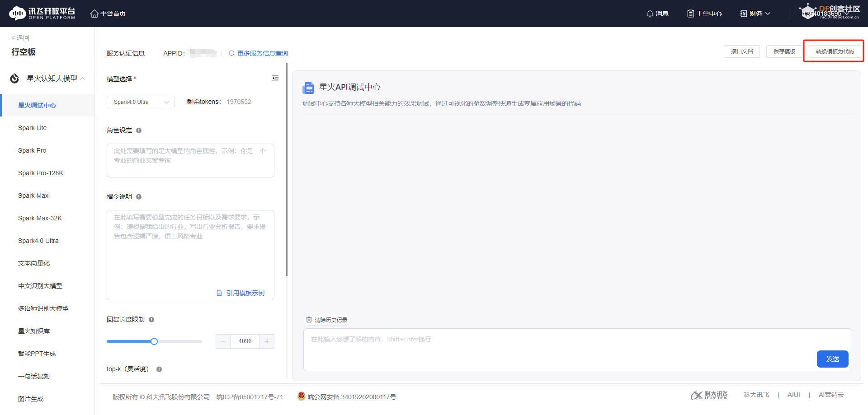Image resolution: width=868 pixels, height=415 pixels.
Task: Open the 科大讯飞 footer link
Action: click(x=756, y=395)
